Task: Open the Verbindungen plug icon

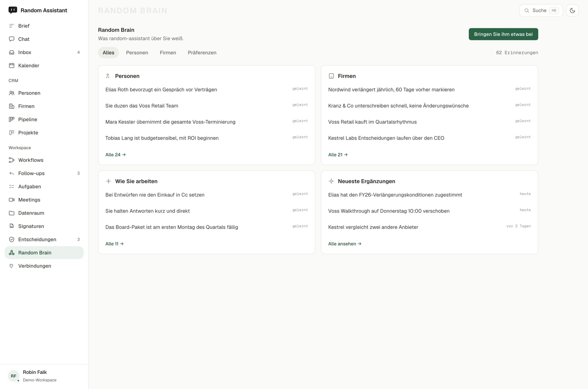Action: [x=11, y=266]
